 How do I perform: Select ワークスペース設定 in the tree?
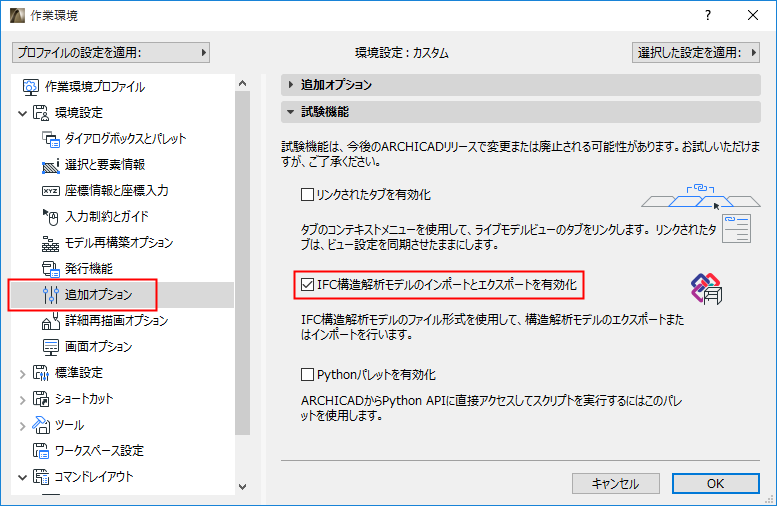[x=99, y=450]
